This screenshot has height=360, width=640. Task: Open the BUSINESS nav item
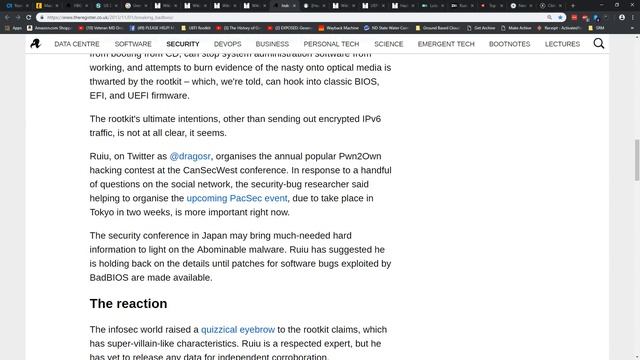click(x=272, y=44)
